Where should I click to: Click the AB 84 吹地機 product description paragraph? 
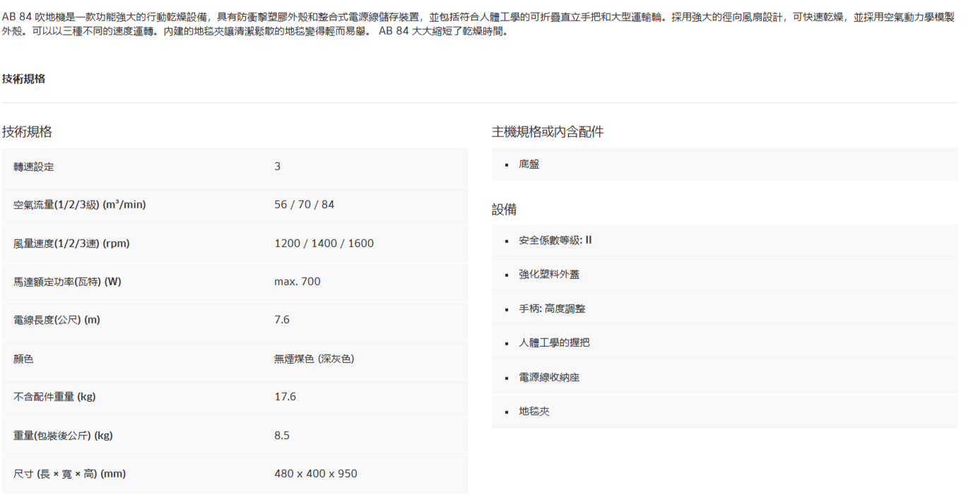point(478,24)
